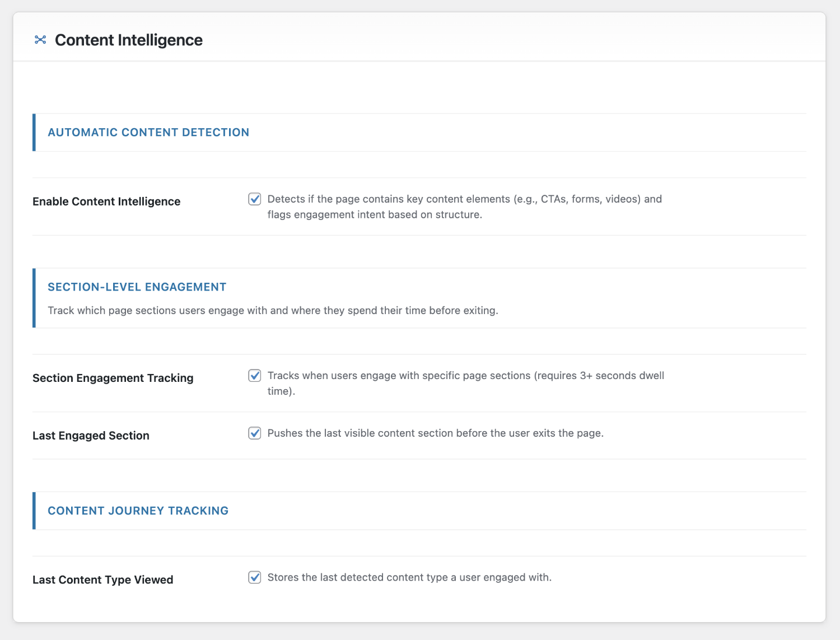Click the CONTENT JOURNEY TRACKING heading
The image size is (840, 640).
click(x=138, y=510)
